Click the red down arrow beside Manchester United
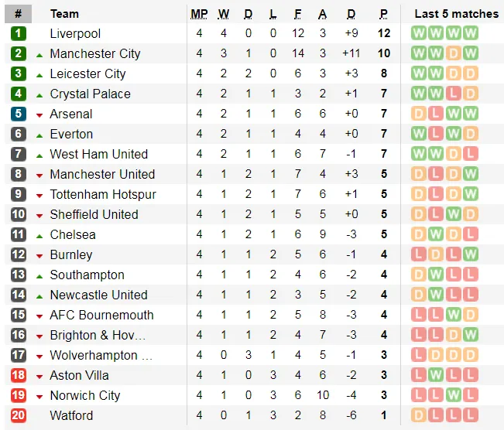 click(39, 175)
